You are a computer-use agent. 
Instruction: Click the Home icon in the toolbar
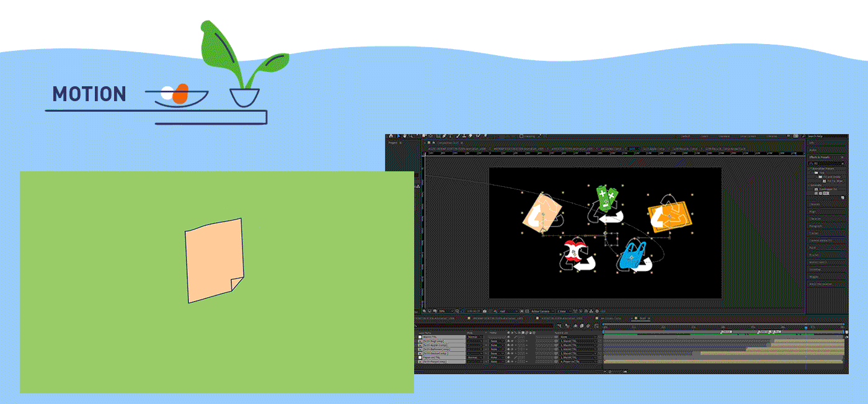click(x=389, y=136)
